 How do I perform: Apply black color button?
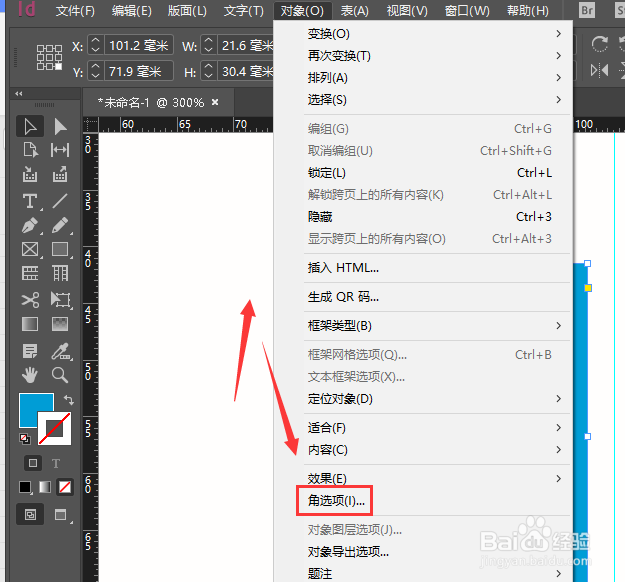click(x=25, y=487)
